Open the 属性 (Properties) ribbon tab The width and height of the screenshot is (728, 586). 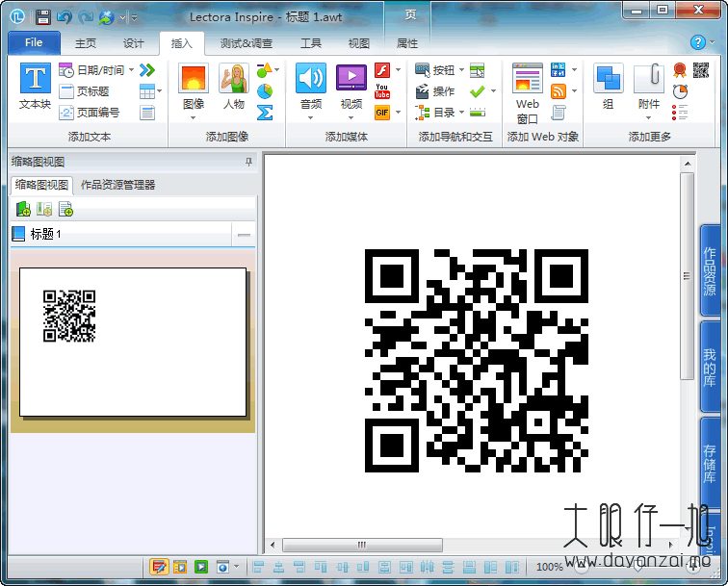point(407,43)
